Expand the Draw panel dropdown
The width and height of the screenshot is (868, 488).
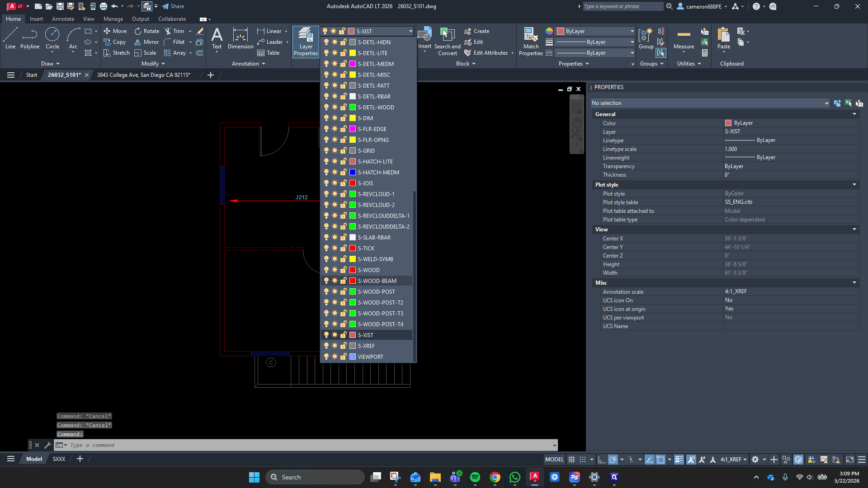click(50, 64)
